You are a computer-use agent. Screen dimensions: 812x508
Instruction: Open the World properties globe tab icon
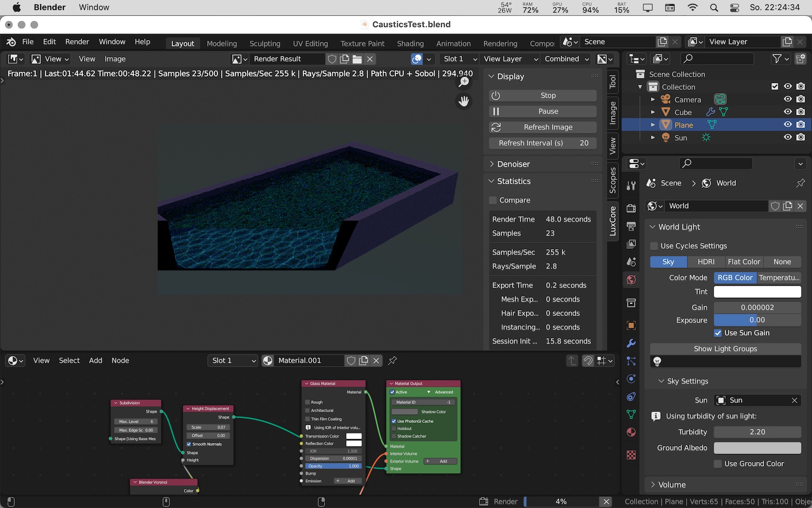[x=631, y=280]
